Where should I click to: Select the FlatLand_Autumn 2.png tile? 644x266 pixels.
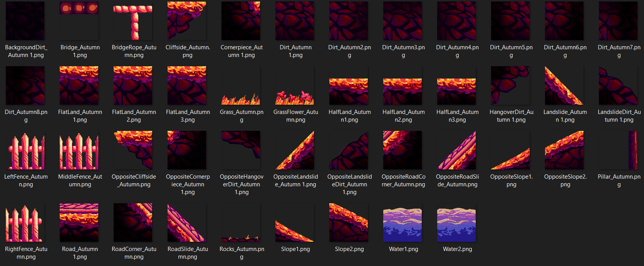click(133, 86)
